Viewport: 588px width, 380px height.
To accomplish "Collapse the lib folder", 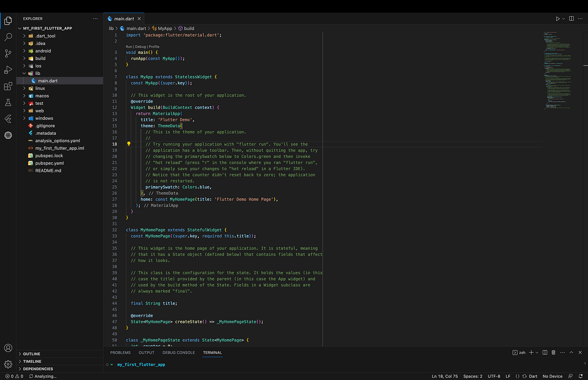I will [24, 73].
